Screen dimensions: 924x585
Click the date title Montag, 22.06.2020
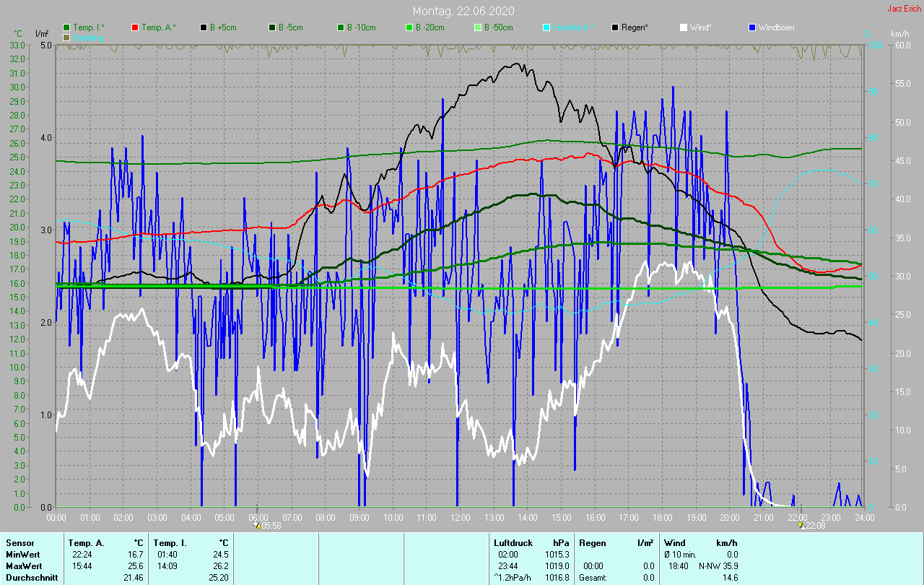tap(462, 11)
